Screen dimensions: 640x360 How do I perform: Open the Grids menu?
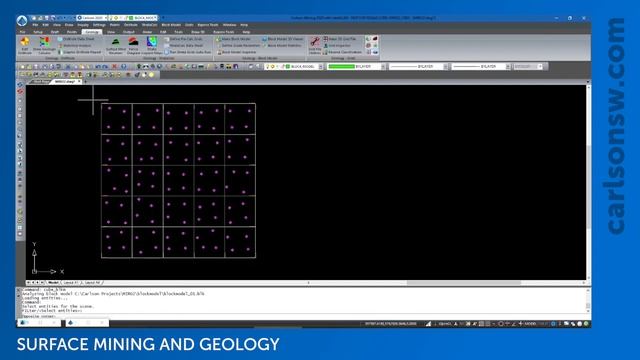(x=189, y=25)
